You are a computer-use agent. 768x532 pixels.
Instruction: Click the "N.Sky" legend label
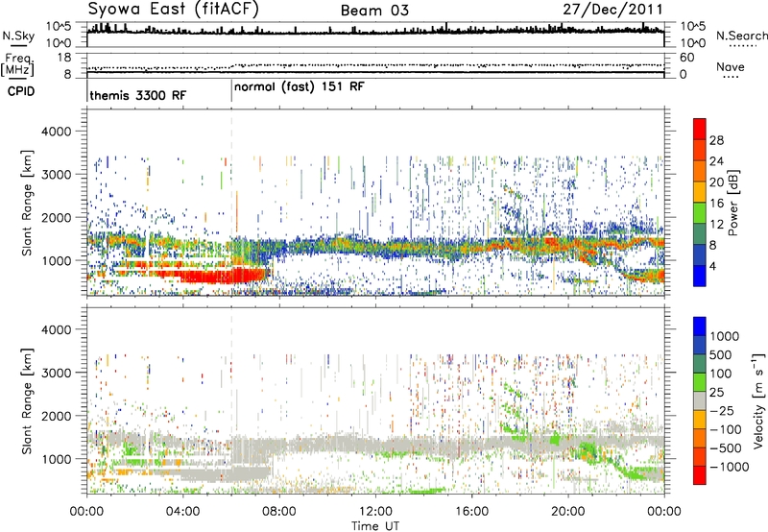[18, 36]
